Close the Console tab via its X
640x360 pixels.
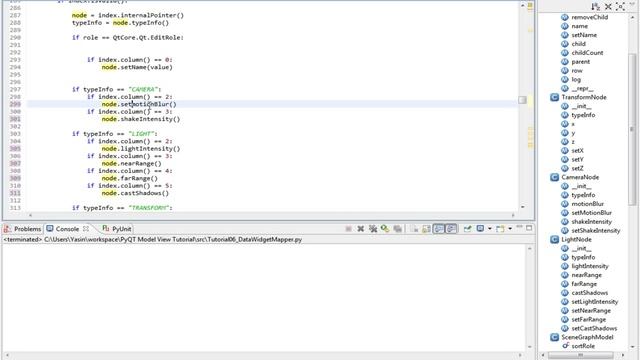pyautogui.click(x=86, y=229)
